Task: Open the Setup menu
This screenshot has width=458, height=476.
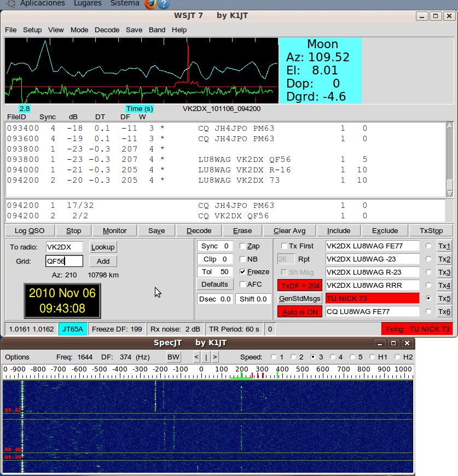Action: click(32, 30)
